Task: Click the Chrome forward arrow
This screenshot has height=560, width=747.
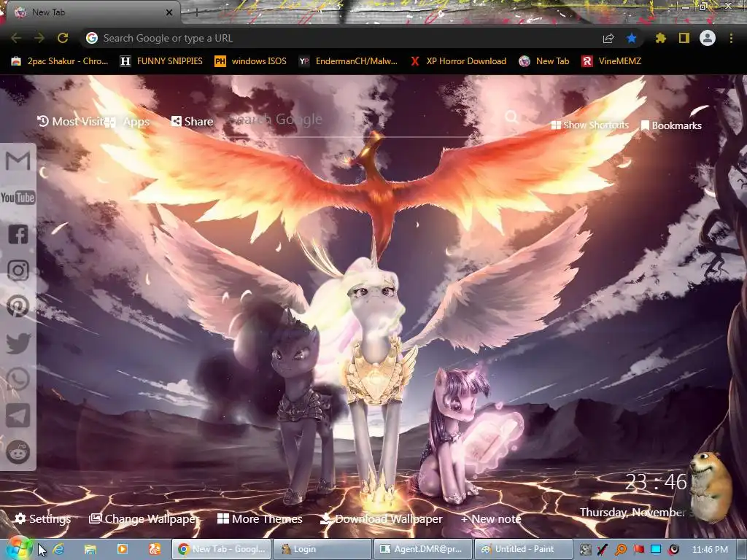Action: pyautogui.click(x=39, y=38)
